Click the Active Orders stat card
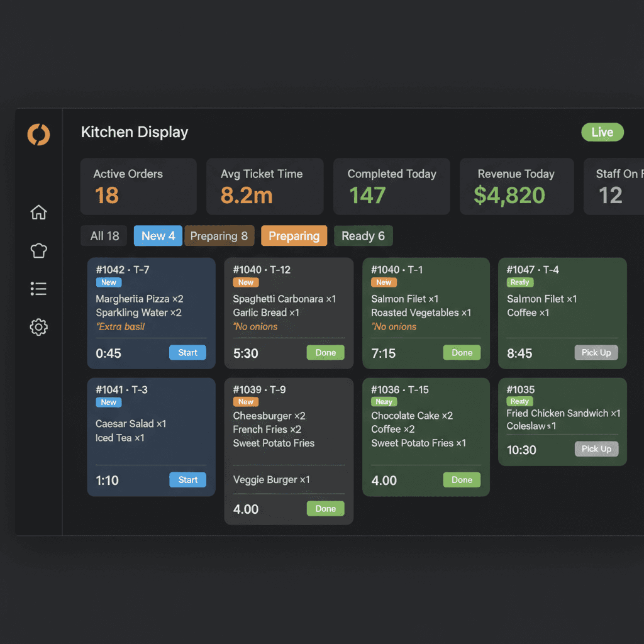Screen dimensions: 644x644 [138, 186]
